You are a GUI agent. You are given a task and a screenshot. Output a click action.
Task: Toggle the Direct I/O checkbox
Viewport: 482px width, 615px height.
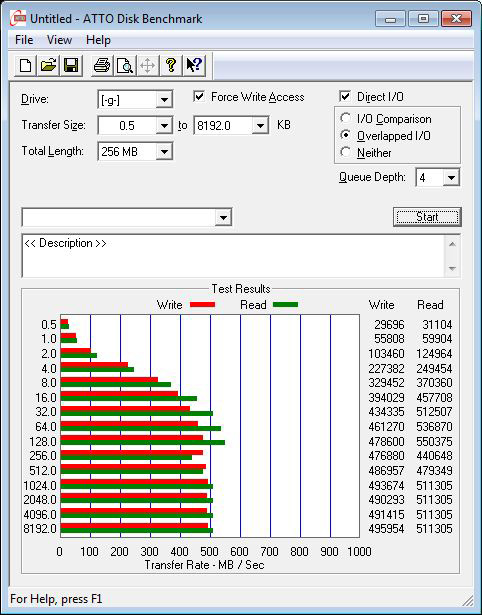click(345, 96)
